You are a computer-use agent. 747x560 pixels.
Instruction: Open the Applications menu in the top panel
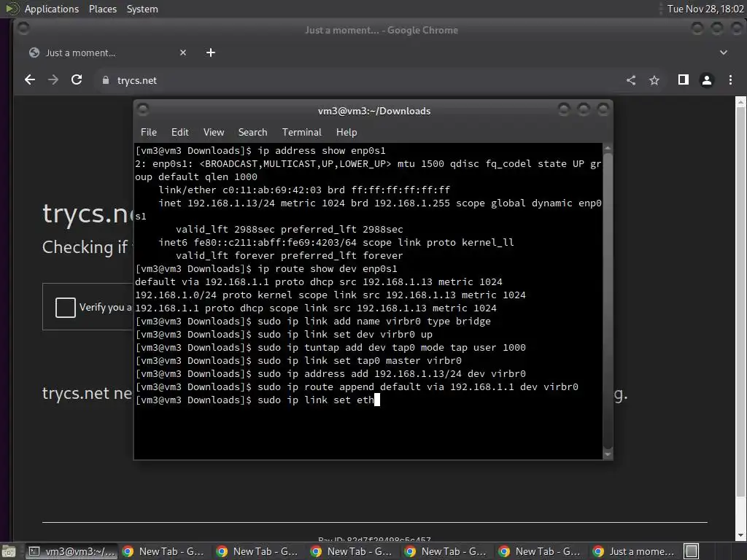point(52,9)
